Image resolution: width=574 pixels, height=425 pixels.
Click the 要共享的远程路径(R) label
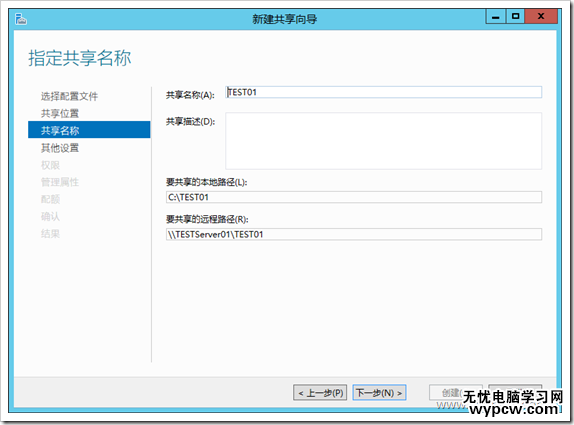tap(207, 219)
